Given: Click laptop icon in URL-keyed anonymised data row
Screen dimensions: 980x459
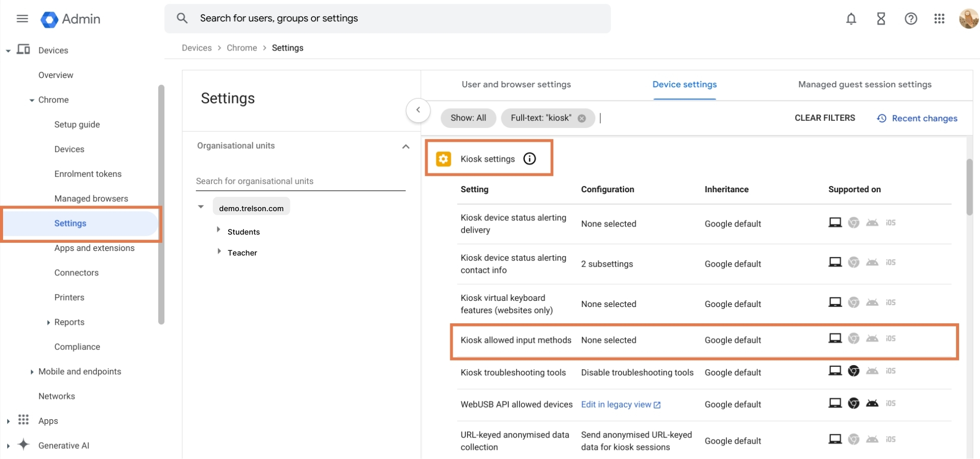Looking at the screenshot, I should tap(835, 439).
